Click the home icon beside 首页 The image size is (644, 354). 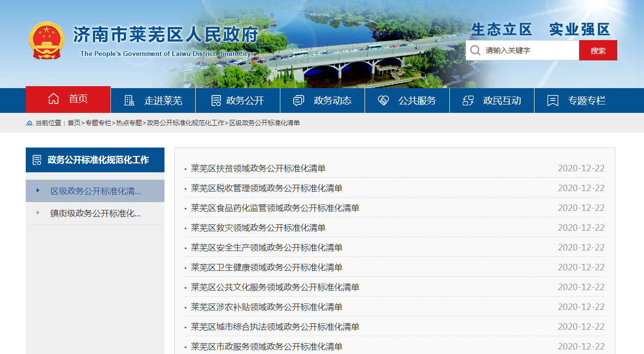(x=54, y=99)
